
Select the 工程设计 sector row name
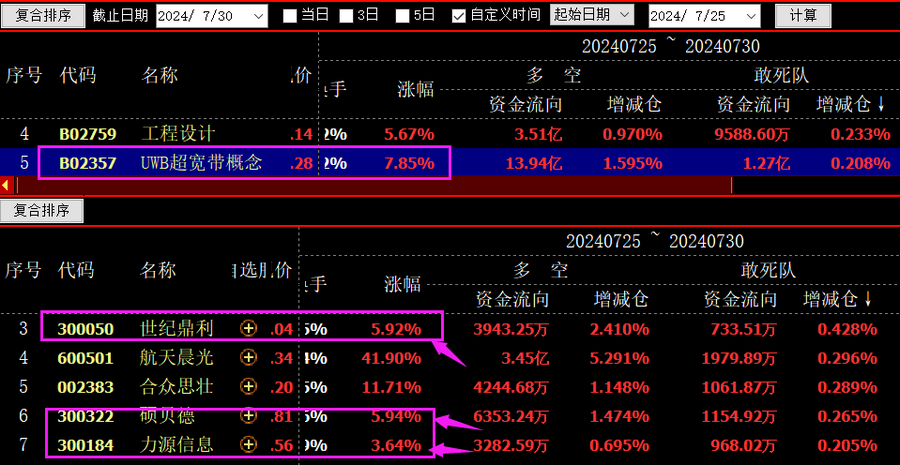click(x=178, y=134)
